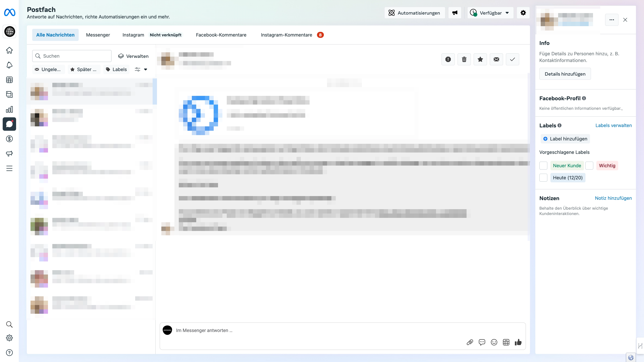The height and width of the screenshot is (362, 644).
Task: Mark conversation unread with envelope icon
Action: [x=496, y=59]
